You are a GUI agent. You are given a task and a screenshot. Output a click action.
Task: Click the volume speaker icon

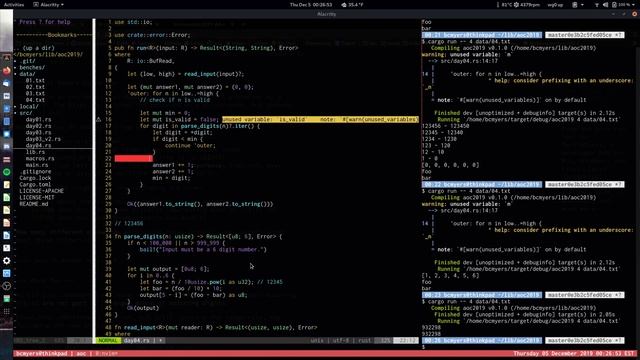click(605, 5)
